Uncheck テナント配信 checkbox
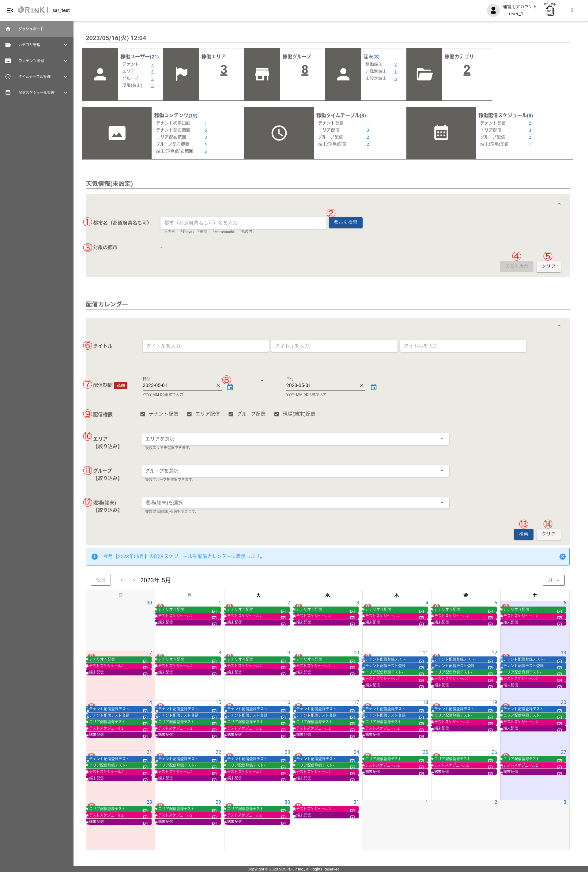588x872 pixels. 142,414
